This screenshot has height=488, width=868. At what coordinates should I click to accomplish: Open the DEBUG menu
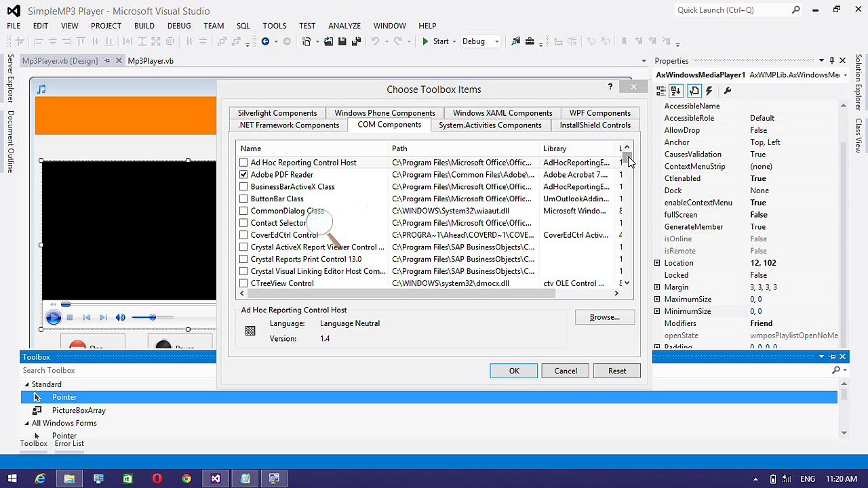(x=179, y=26)
